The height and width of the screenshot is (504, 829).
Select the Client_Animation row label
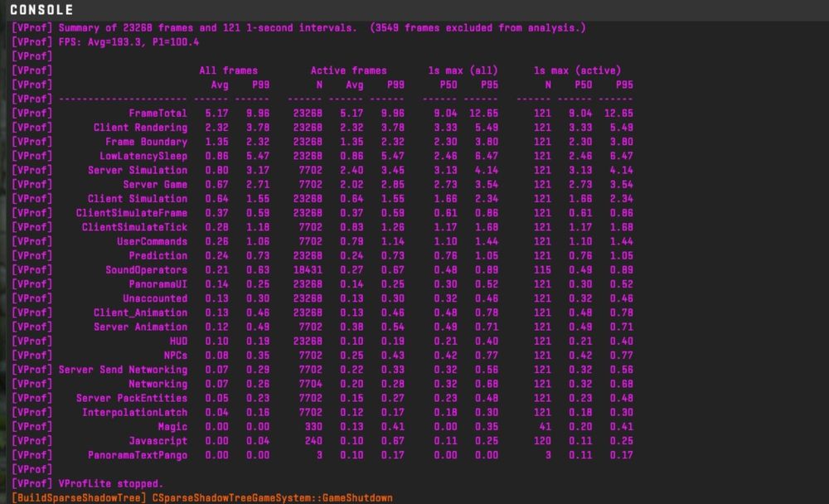[x=140, y=313]
